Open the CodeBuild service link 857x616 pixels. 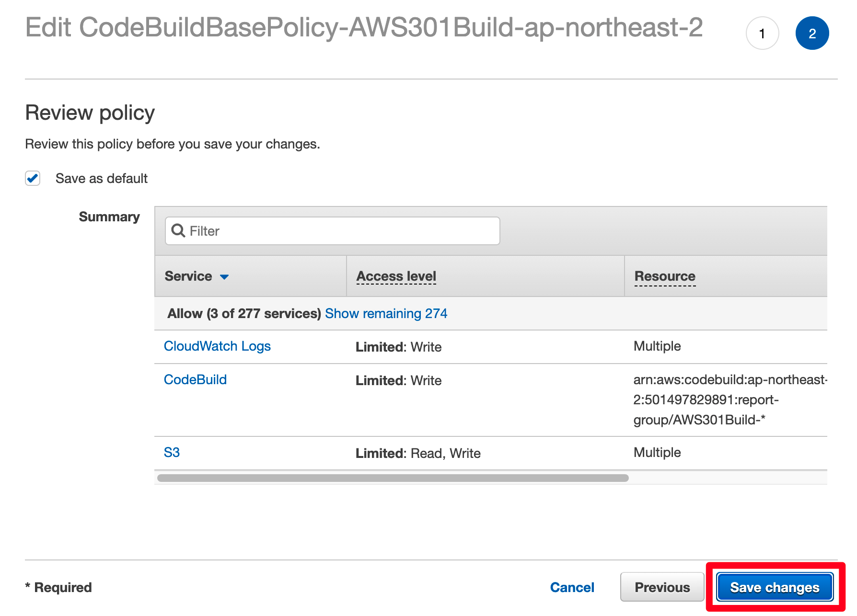195,380
